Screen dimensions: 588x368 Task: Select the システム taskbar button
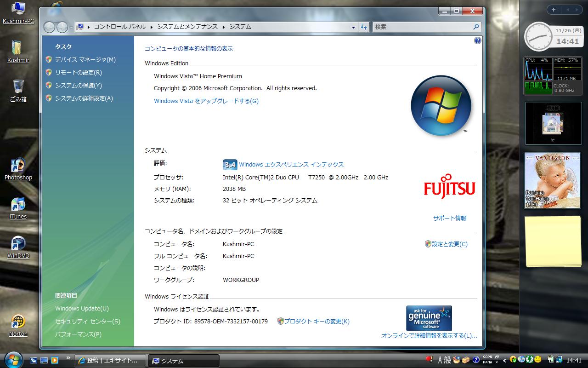pos(183,361)
